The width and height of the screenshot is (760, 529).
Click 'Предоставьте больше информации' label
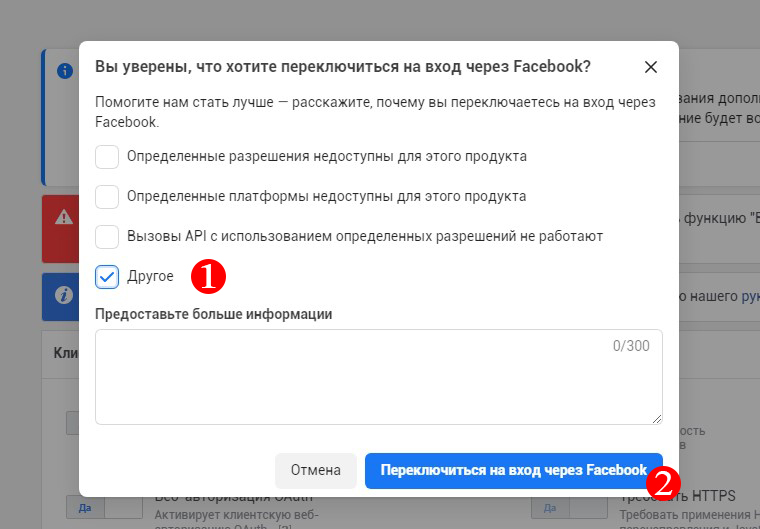pyautogui.click(x=214, y=314)
